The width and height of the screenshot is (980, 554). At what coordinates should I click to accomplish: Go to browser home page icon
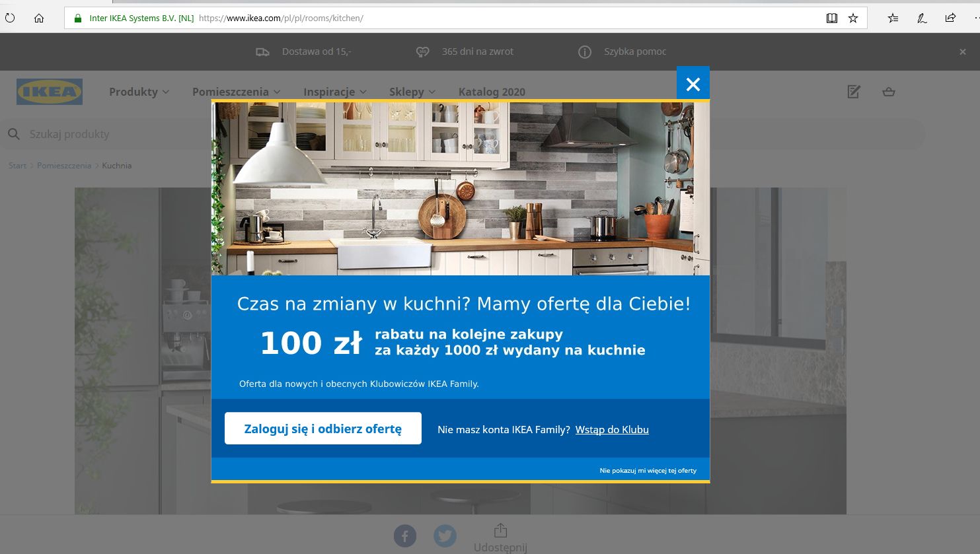(x=39, y=18)
